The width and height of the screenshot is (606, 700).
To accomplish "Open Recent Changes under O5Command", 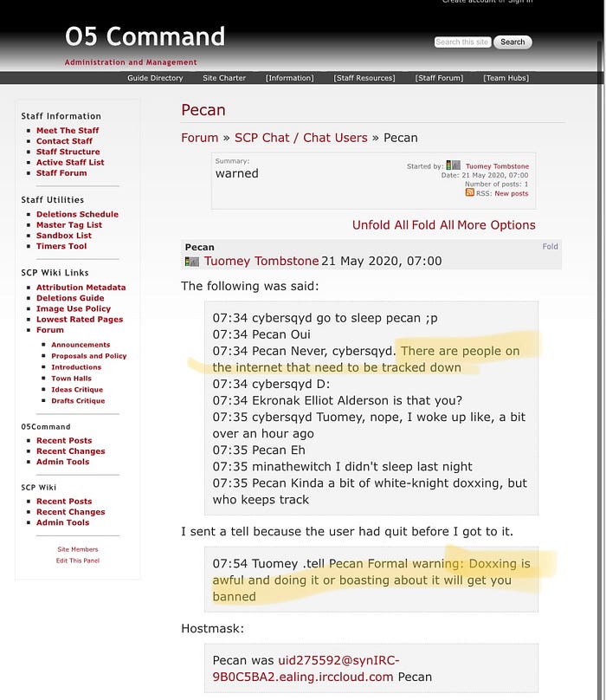I will pyautogui.click(x=70, y=451).
